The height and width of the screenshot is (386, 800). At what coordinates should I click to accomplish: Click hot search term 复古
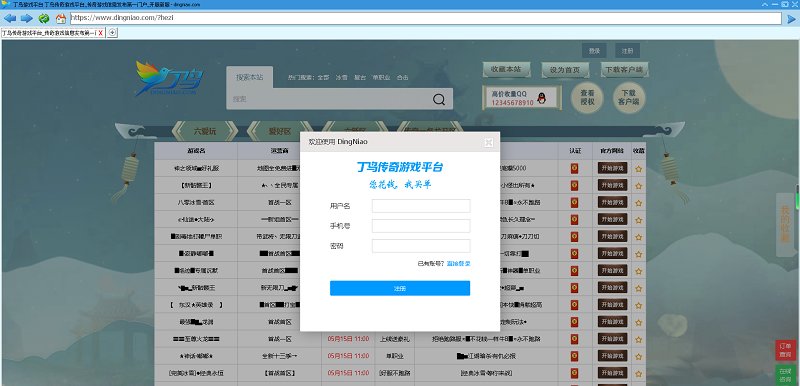[x=360, y=78]
